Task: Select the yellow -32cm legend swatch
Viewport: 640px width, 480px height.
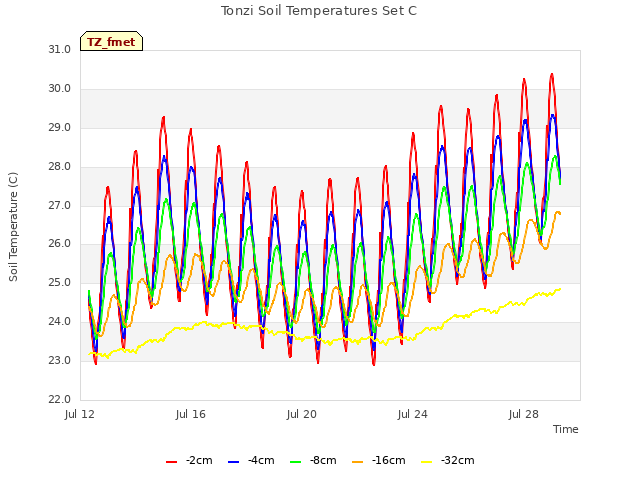Action: 427,462
